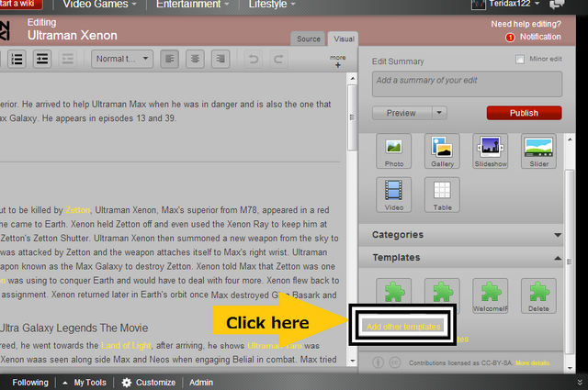588x390 pixels.
Task: Enable the Minor edit checkbox
Action: point(520,59)
